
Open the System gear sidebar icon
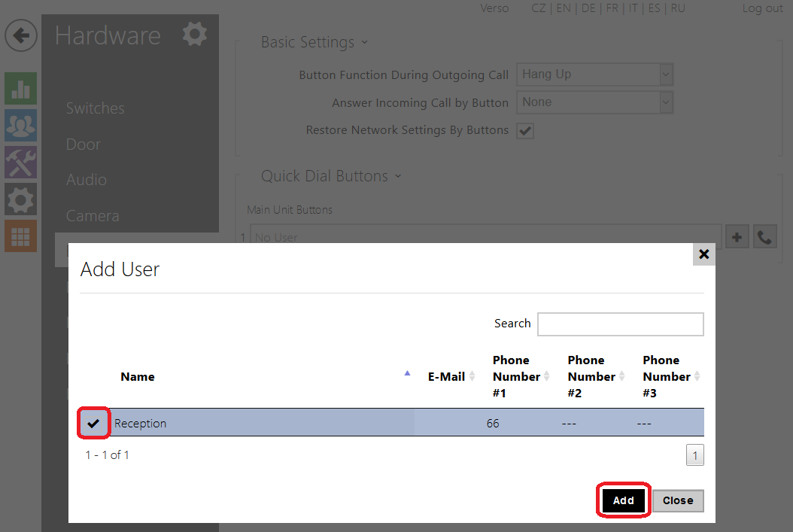(x=20, y=199)
